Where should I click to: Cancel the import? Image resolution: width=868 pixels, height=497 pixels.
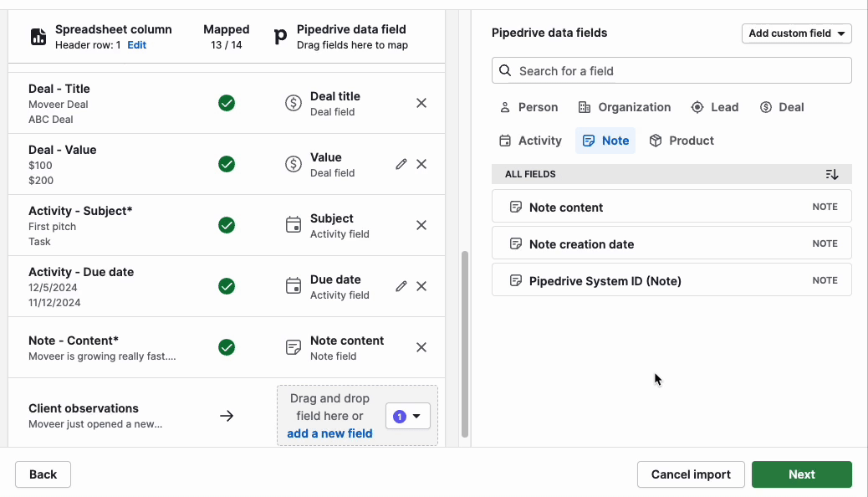coord(691,474)
